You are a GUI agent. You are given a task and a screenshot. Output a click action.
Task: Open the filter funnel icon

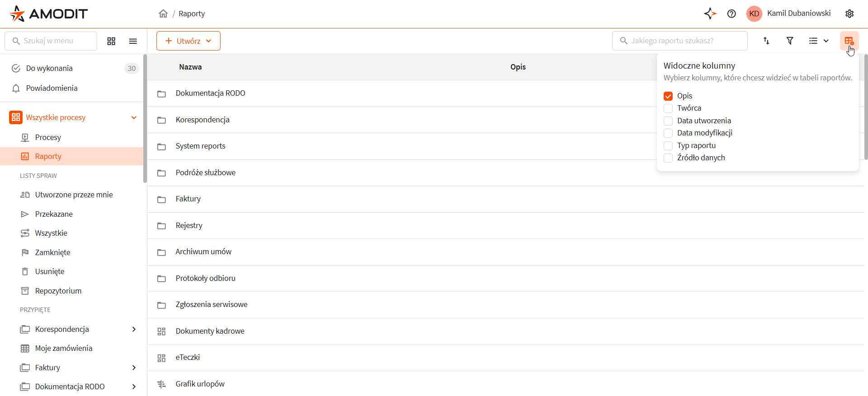[x=790, y=41]
